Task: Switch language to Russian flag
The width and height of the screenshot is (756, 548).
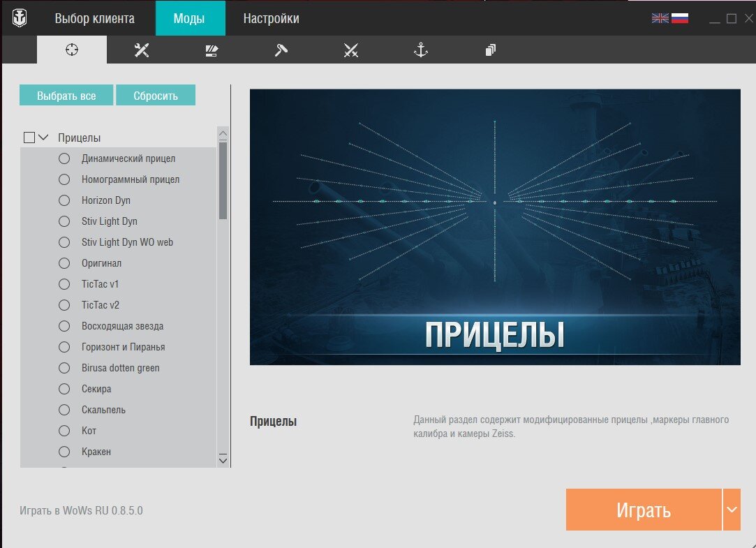Action: (680, 18)
